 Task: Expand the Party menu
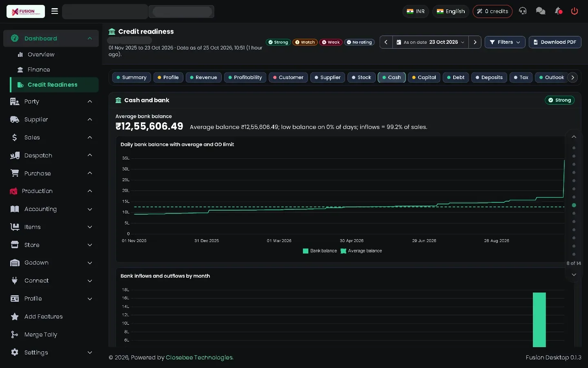(51, 101)
